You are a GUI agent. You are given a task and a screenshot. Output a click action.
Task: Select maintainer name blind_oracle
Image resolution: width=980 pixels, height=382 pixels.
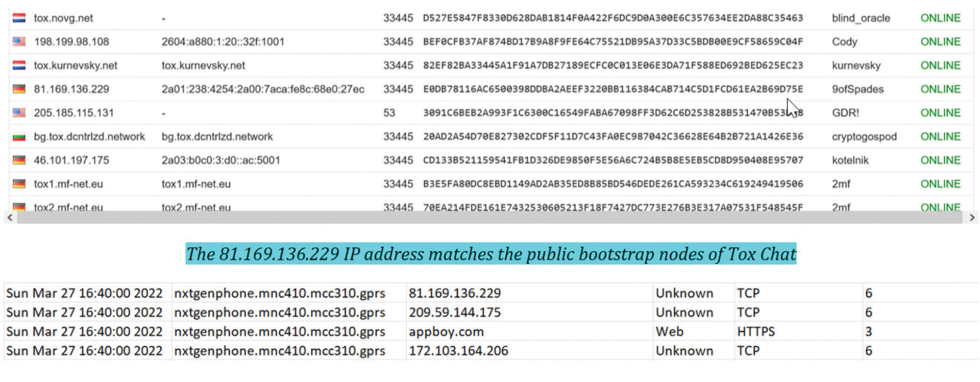click(x=861, y=18)
